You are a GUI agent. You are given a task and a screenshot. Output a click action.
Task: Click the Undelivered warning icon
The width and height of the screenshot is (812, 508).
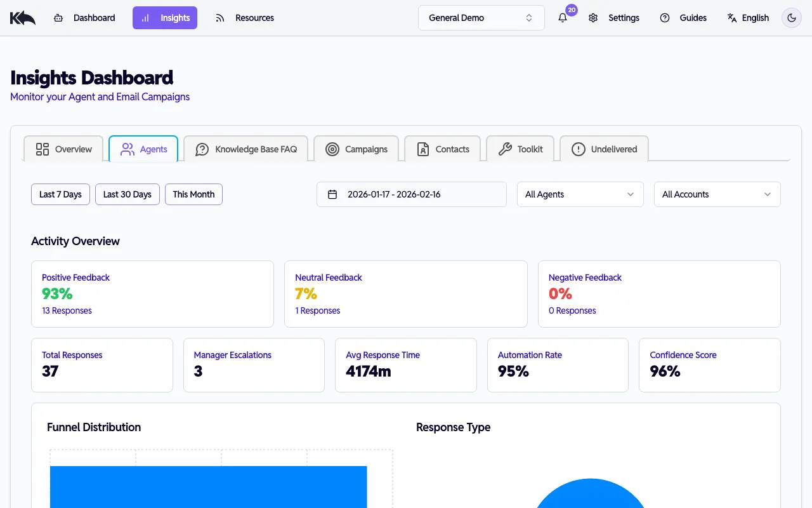578,149
